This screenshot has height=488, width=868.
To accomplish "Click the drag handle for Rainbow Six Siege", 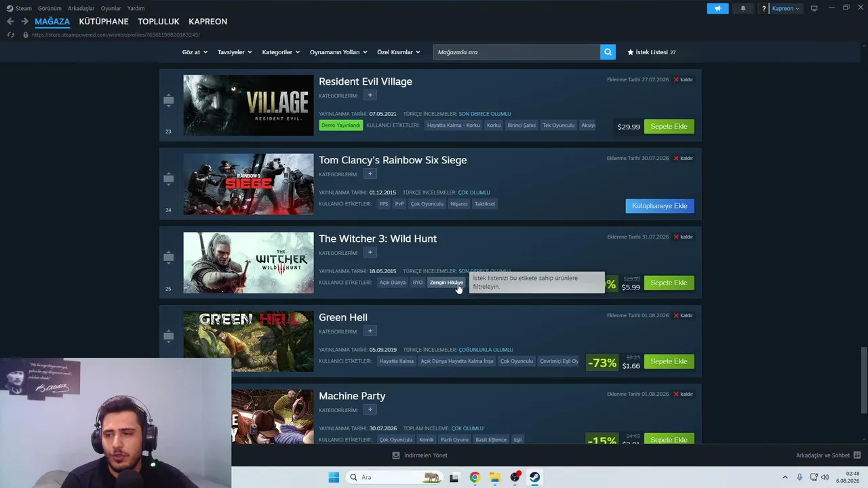I will click(168, 180).
